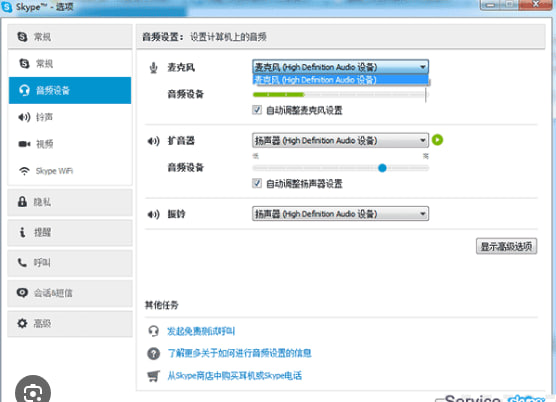Open the 发起免费测试呼叫 link
This screenshot has height=402, width=556.
pos(201,331)
